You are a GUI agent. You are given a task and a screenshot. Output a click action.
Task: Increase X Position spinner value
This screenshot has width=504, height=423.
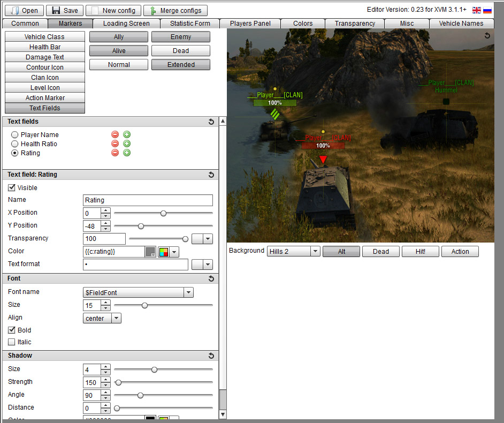(105, 210)
